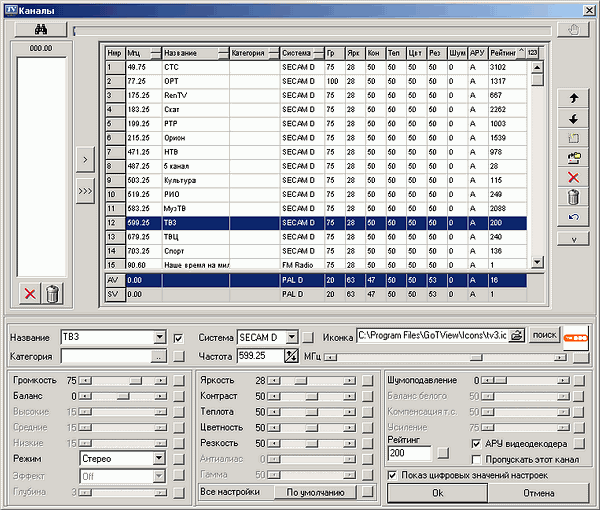Image resolution: width=600 pixels, height=510 pixels.
Task: Click the hand icon button at top right
Action: tap(573, 30)
